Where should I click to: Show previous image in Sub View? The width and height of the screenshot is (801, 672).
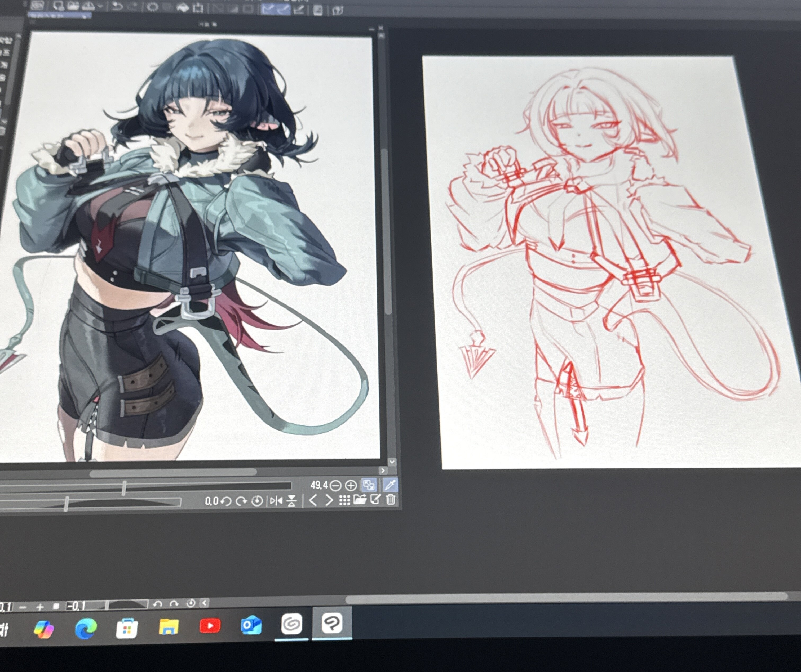[313, 500]
